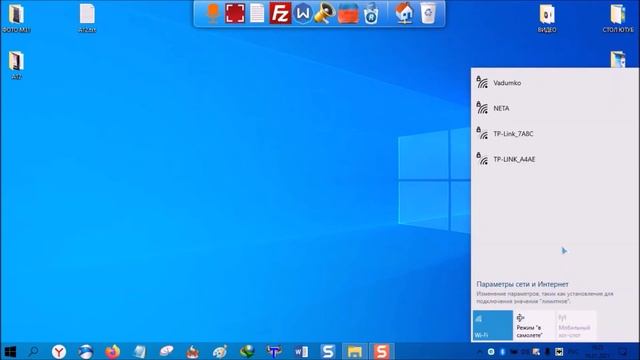
Task: Pick the TP-LINK_A4AE network
Action: click(x=555, y=159)
